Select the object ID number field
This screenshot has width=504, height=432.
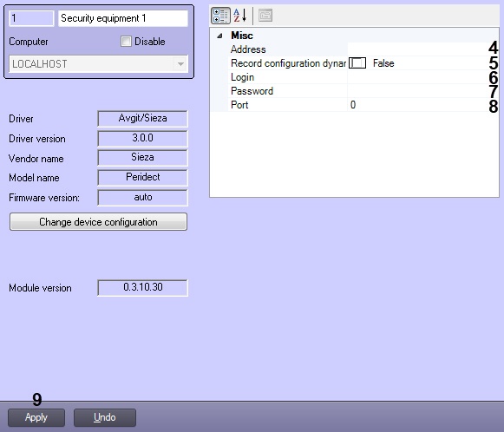click(31, 18)
